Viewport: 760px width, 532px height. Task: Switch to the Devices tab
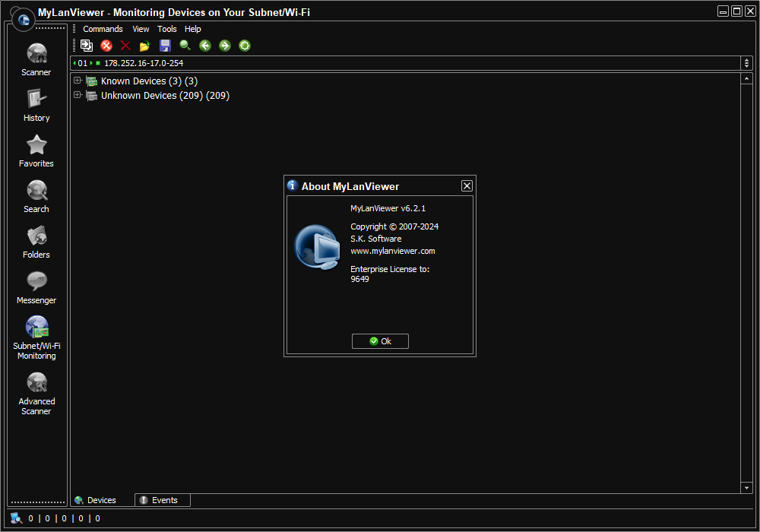pyautogui.click(x=103, y=500)
